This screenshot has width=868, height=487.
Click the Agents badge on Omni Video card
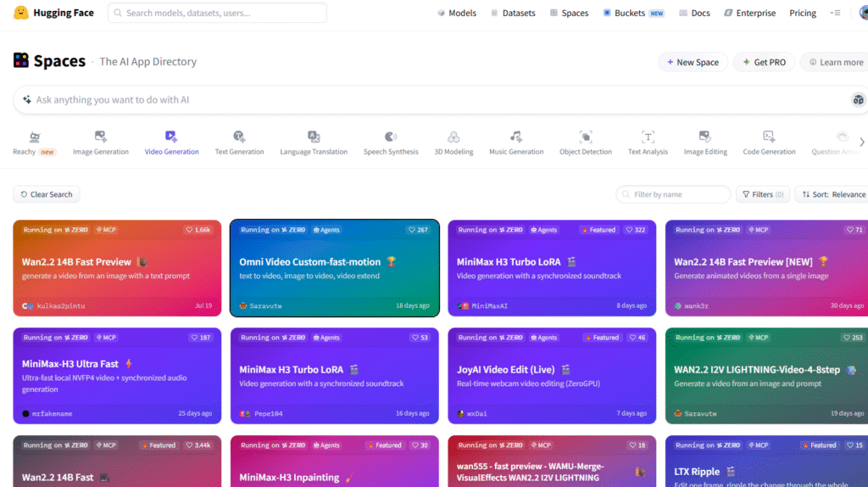[x=326, y=230]
